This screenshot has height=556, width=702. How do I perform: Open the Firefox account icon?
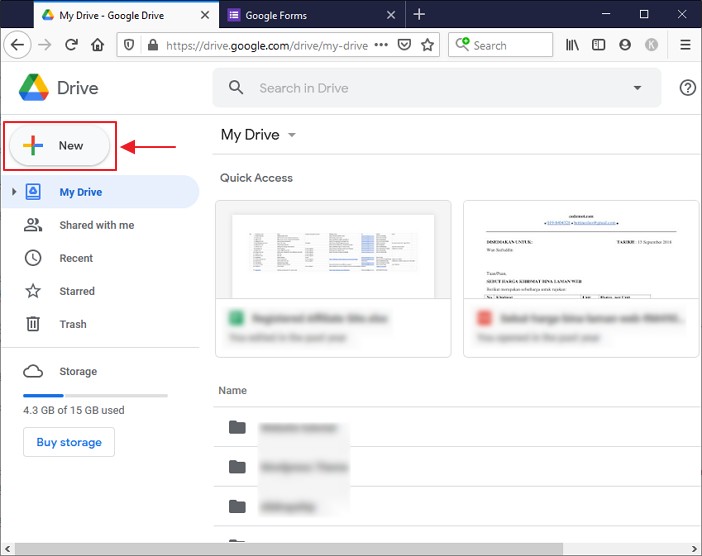click(625, 45)
